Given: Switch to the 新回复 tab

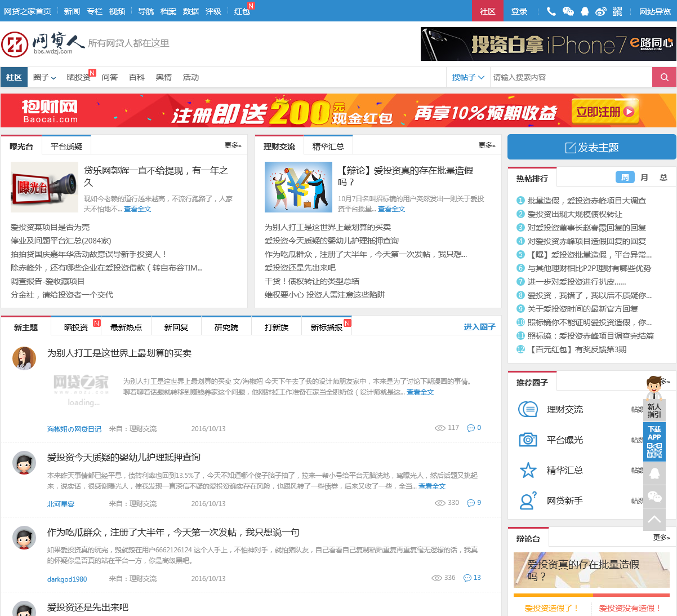Looking at the screenshot, I should 176,327.
